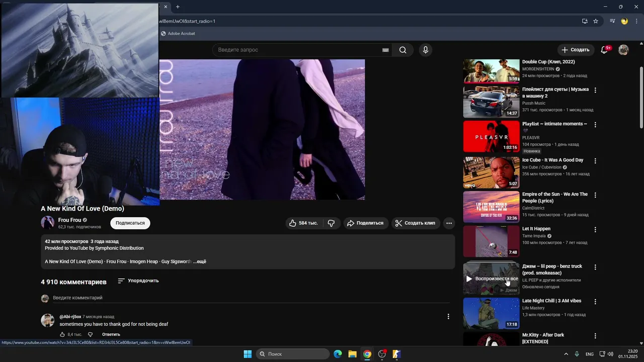Open Microsoft Edge from taskbar

pos(338,354)
